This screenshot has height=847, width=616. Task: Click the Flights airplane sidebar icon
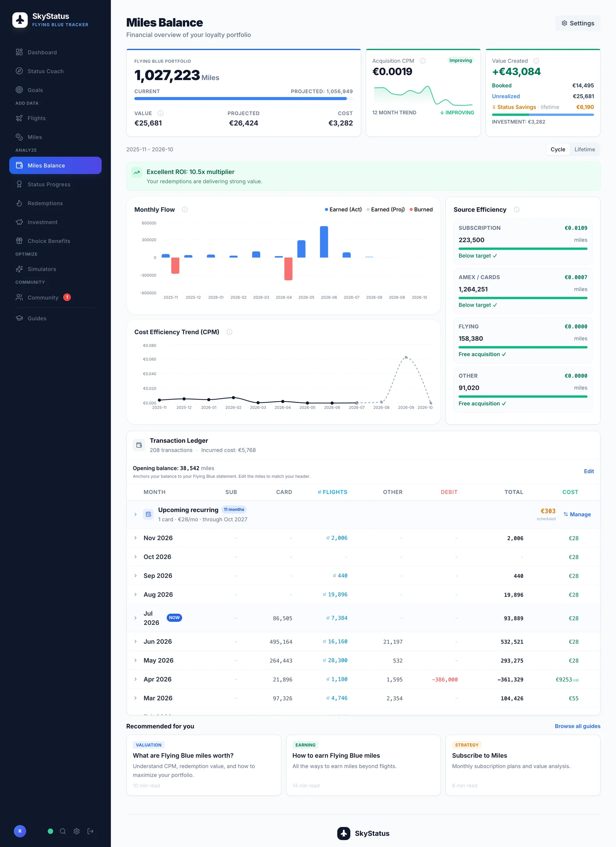coord(19,118)
